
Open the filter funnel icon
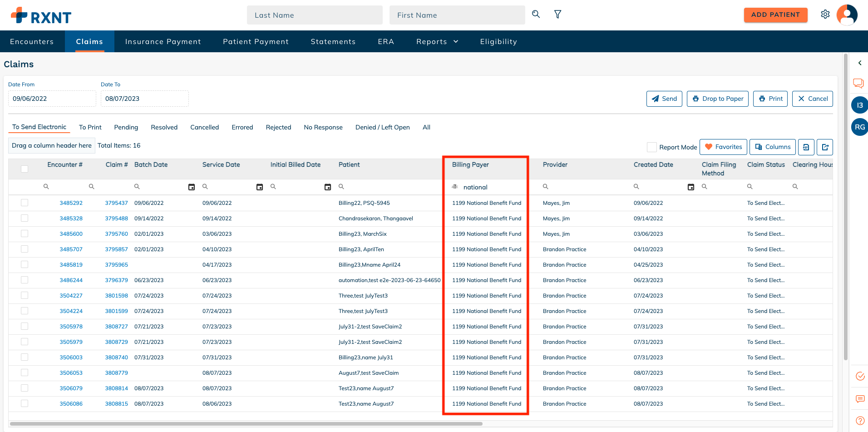click(x=557, y=15)
